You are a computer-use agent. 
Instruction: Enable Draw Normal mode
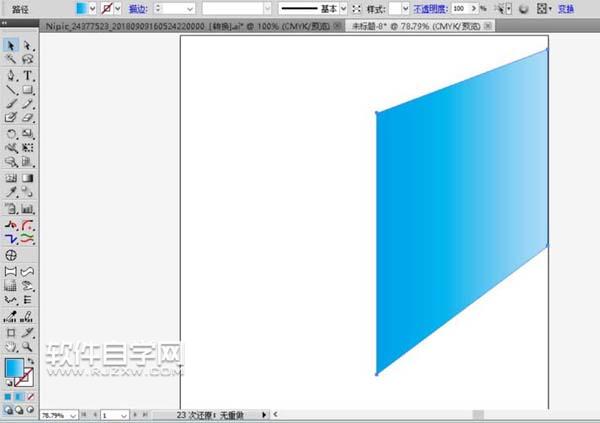(8, 410)
